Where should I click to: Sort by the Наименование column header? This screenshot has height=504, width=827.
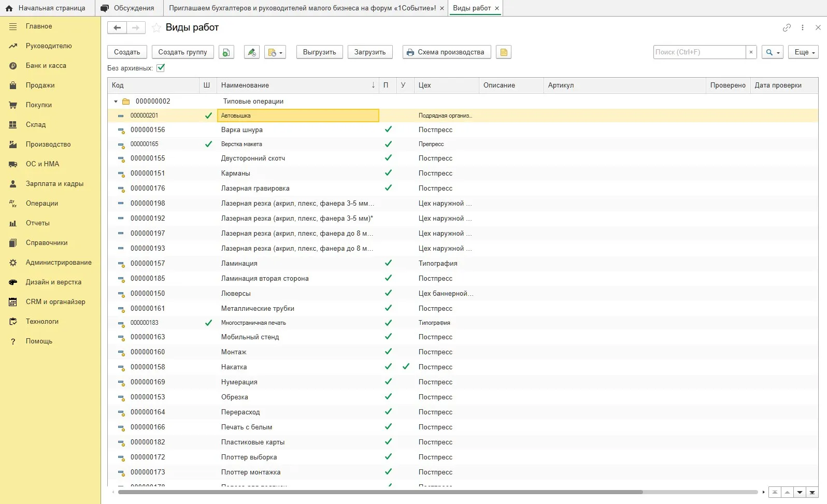(x=298, y=85)
